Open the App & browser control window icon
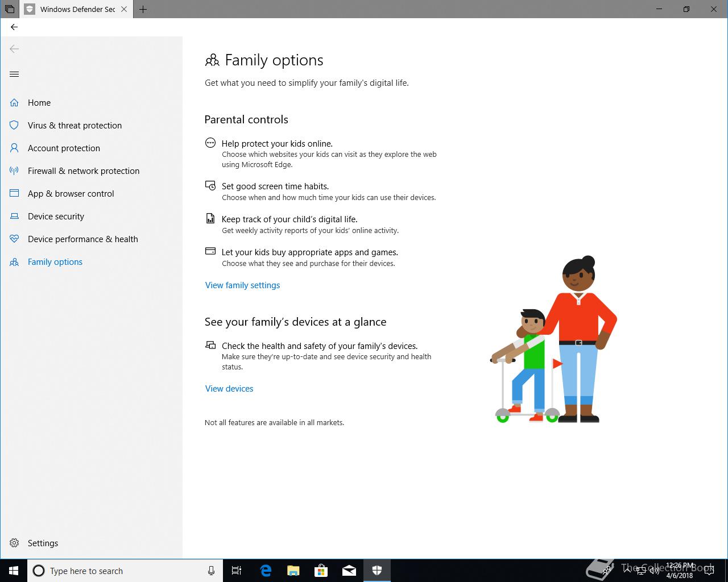Screen dimensions: 728x582 [14, 193]
